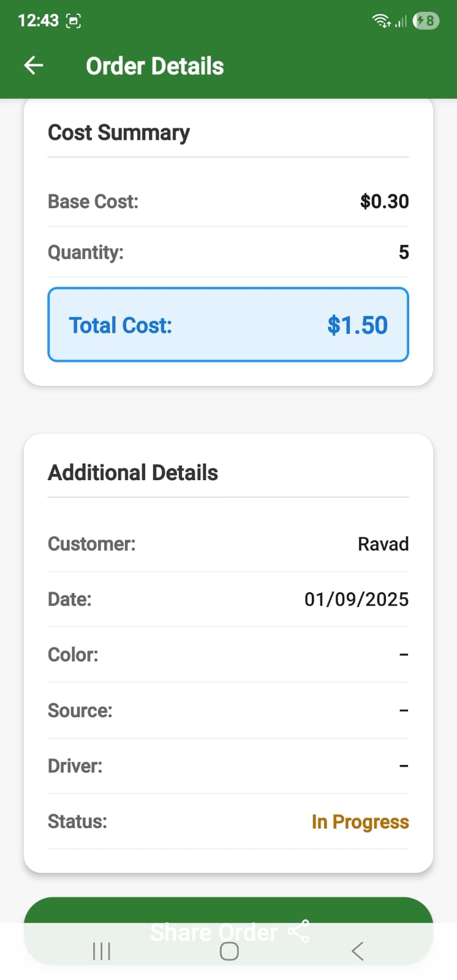
Task: Click the share icon beside Share Order
Action: 298,932
